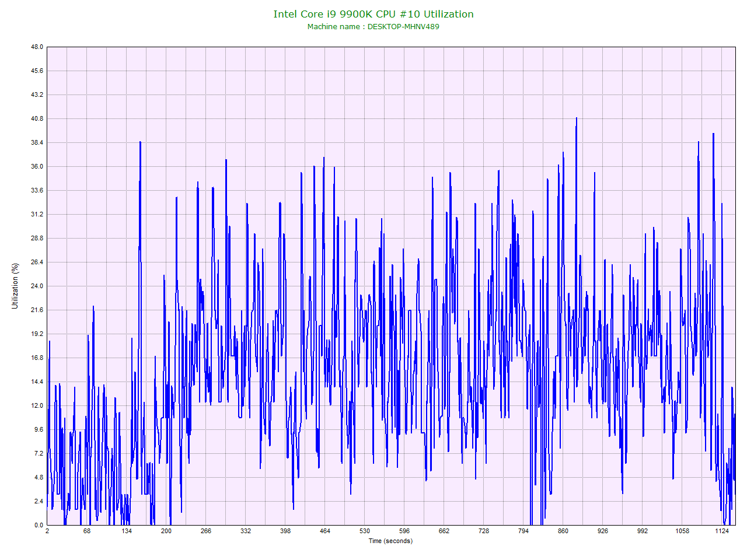The image size is (747, 560).
Task: Click the "7.2" utilization axis label
Action: click(39, 453)
